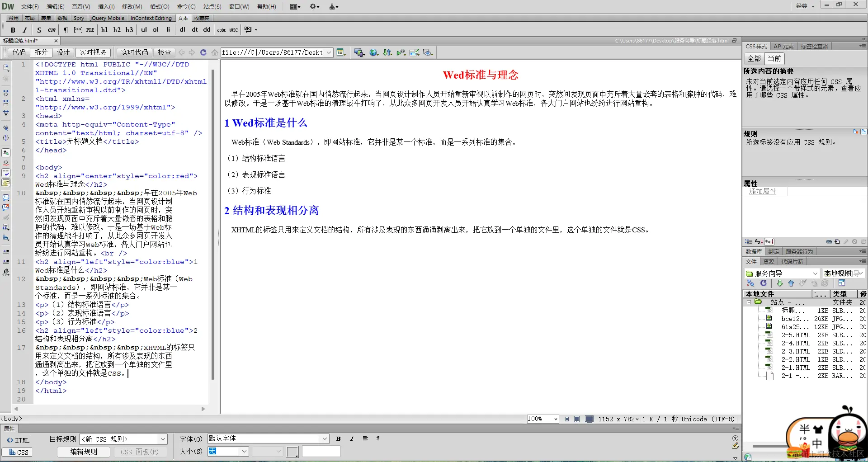868x462 pixels.
Task: Open the 本地视图 view dropdown
Action: tap(839, 273)
